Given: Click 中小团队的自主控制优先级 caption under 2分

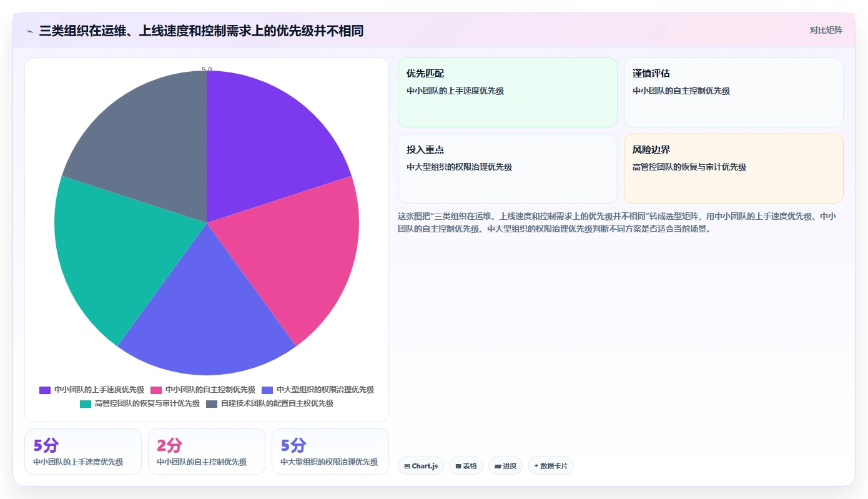Looking at the screenshot, I should [x=202, y=462].
